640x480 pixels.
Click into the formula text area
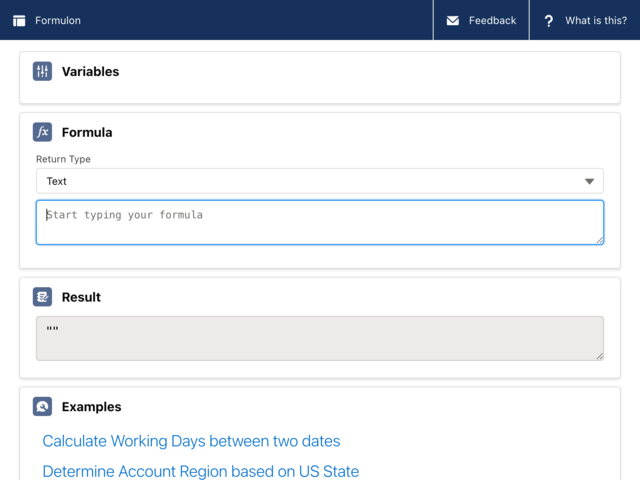coord(320,222)
